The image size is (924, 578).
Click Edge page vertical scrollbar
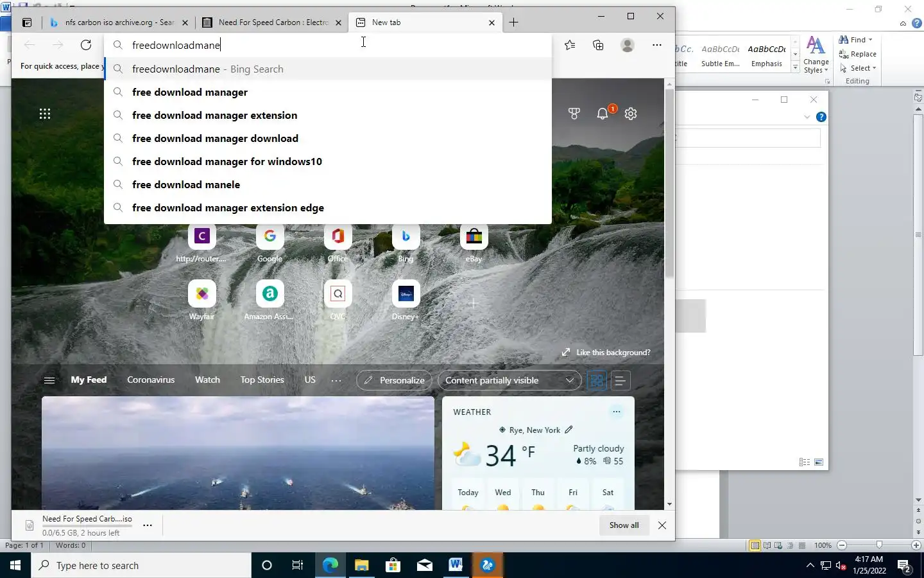[670, 183]
